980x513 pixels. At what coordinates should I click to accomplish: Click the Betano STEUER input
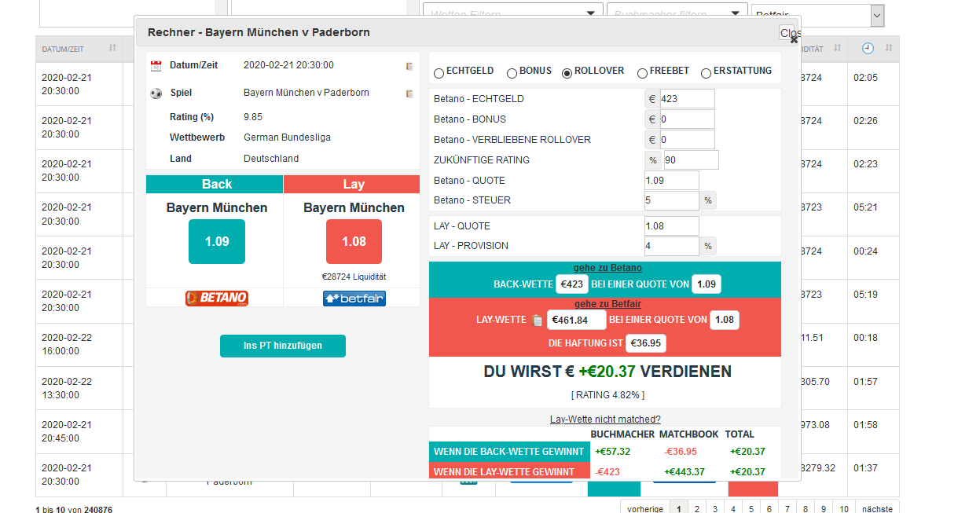672,200
